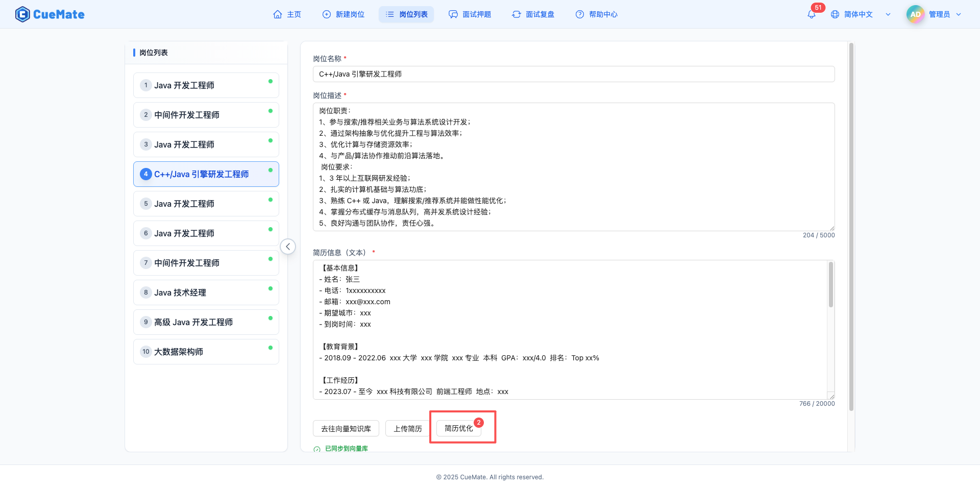Select the 大数据架构师 job entry

[x=206, y=351]
